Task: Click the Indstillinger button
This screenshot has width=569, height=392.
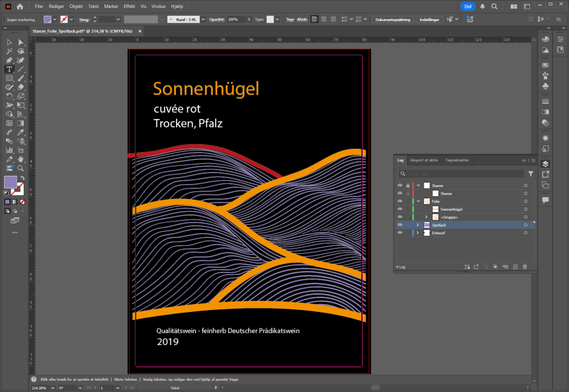Action: (429, 20)
